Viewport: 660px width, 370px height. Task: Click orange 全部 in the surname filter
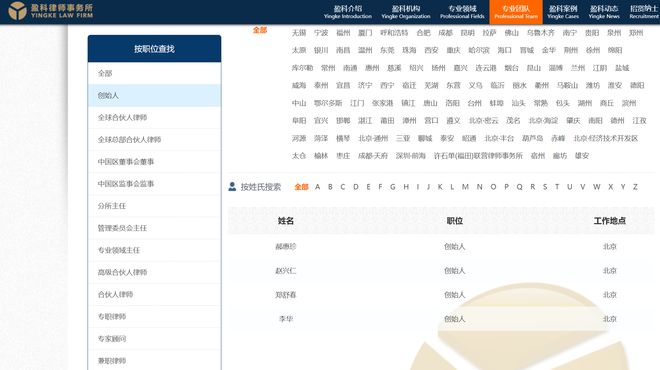pos(301,187)
